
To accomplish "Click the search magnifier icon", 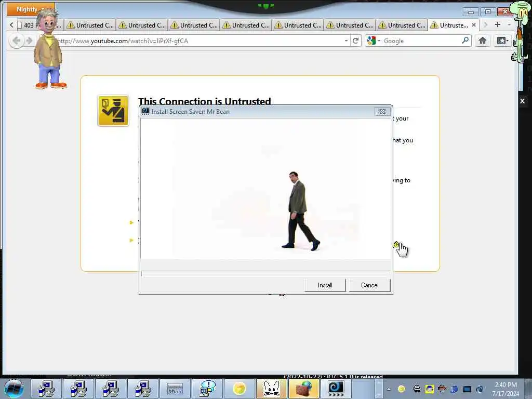I will 465,41.
